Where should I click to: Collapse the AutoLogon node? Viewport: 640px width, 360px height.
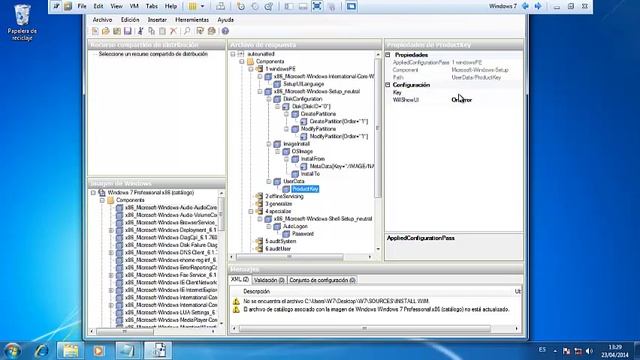coord(269,227)
